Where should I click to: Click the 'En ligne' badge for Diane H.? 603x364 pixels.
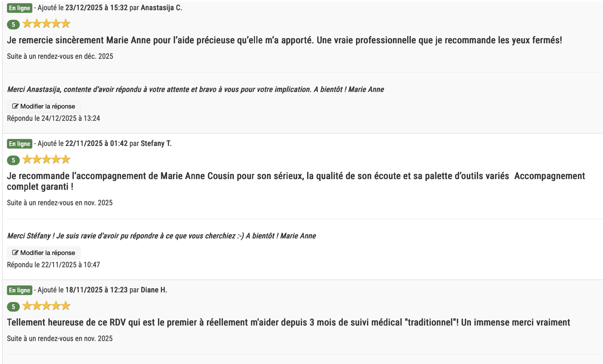pos(20,290)
